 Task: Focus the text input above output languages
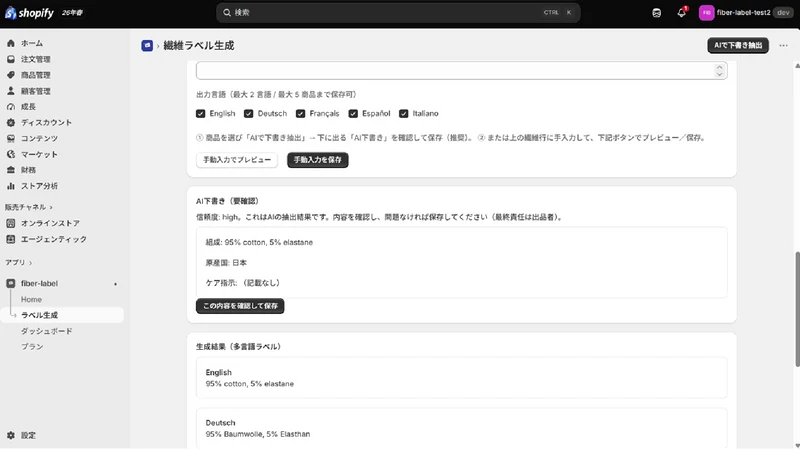[x=461, y=70]
